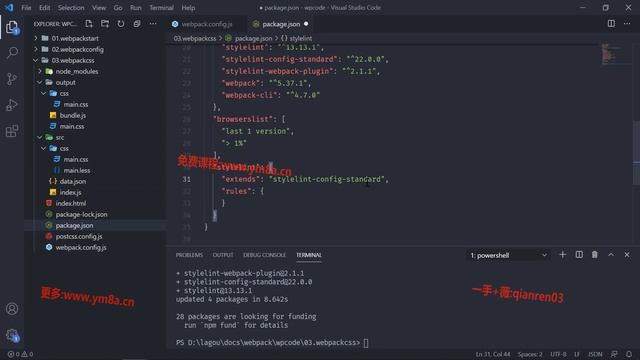Collapse the css folder under output
This screenshot has width=640, height=360.
pyautogui.click(x=64, y=93)
